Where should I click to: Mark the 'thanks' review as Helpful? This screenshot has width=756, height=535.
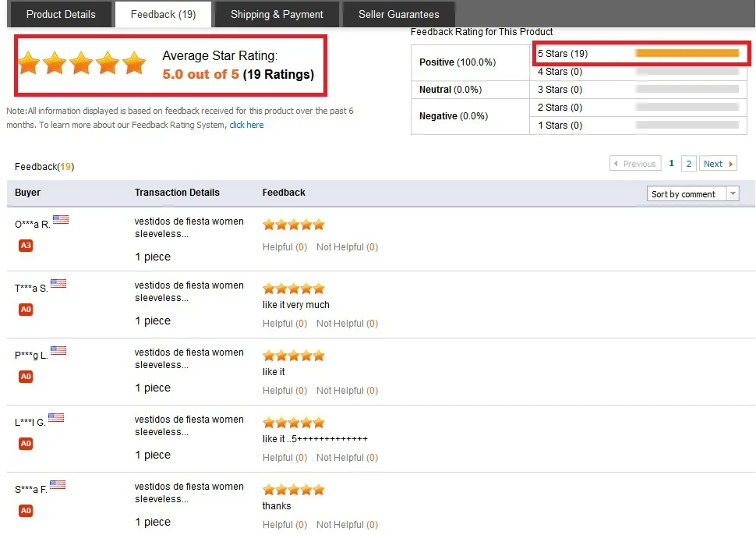pyautogui.click(x=284, y=524)
